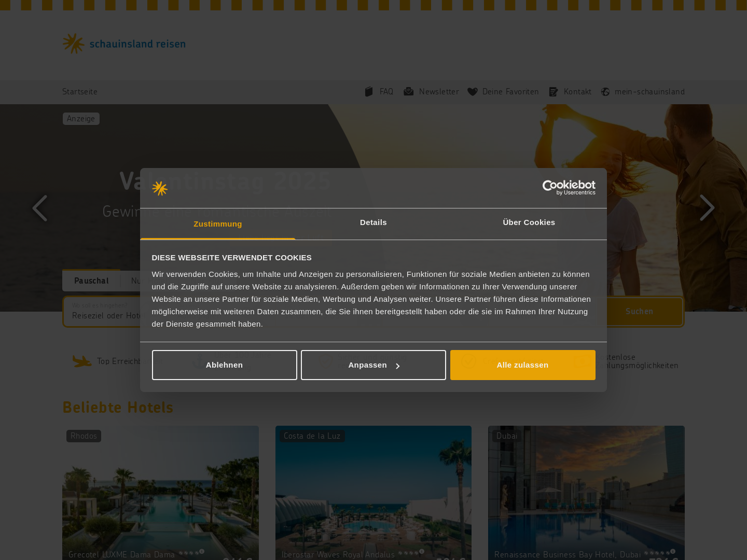Open the Über Cookies tab
747x560 pixels.
coord(529,222)
